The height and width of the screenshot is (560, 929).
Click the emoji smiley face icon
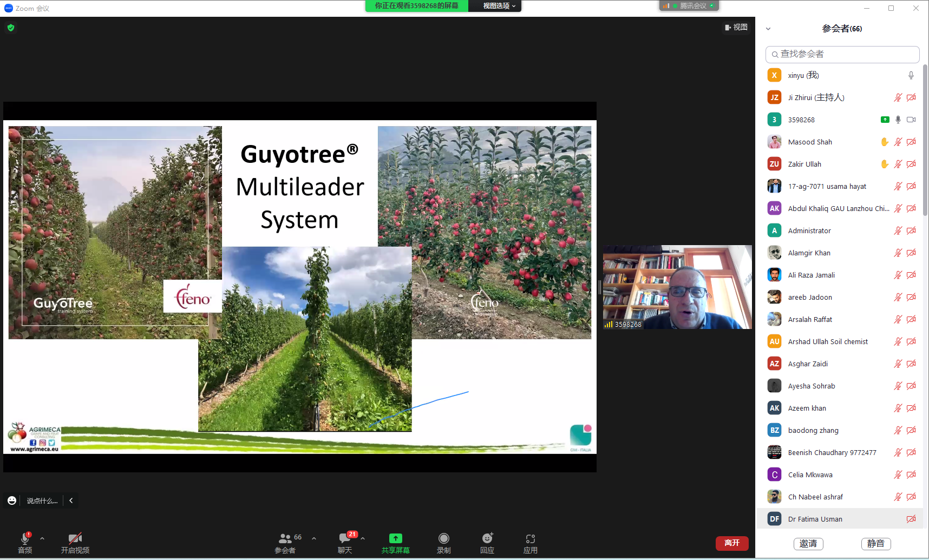[12, 500]
